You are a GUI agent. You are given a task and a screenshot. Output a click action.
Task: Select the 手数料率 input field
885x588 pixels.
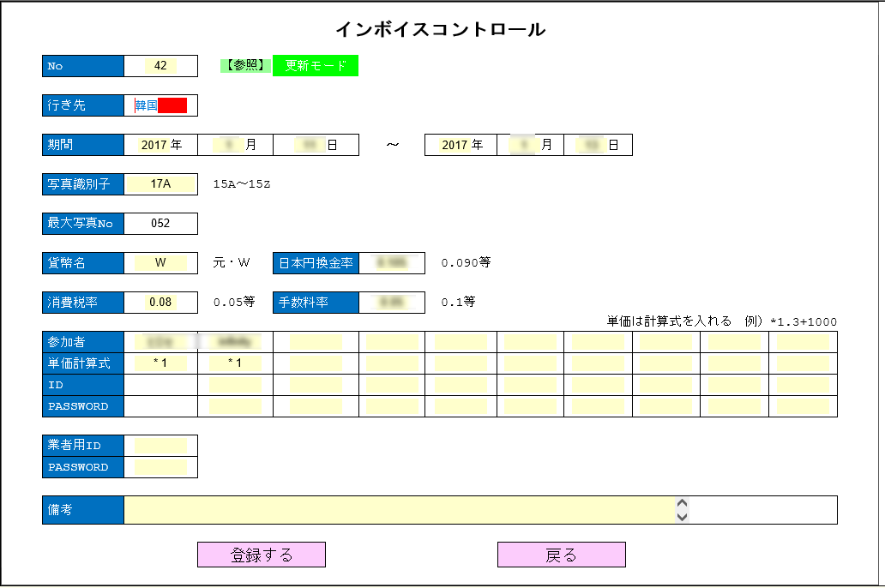[x=391, y=303]
